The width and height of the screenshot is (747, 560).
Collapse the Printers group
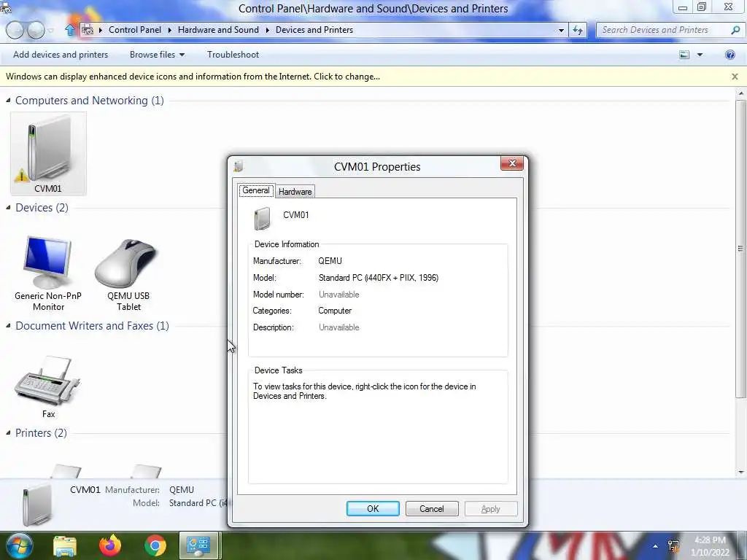[8, 433]
